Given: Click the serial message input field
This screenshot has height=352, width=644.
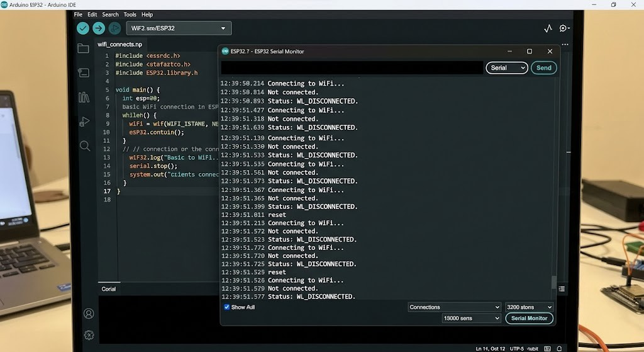Looking at the screenshot, I should (352, 68).
